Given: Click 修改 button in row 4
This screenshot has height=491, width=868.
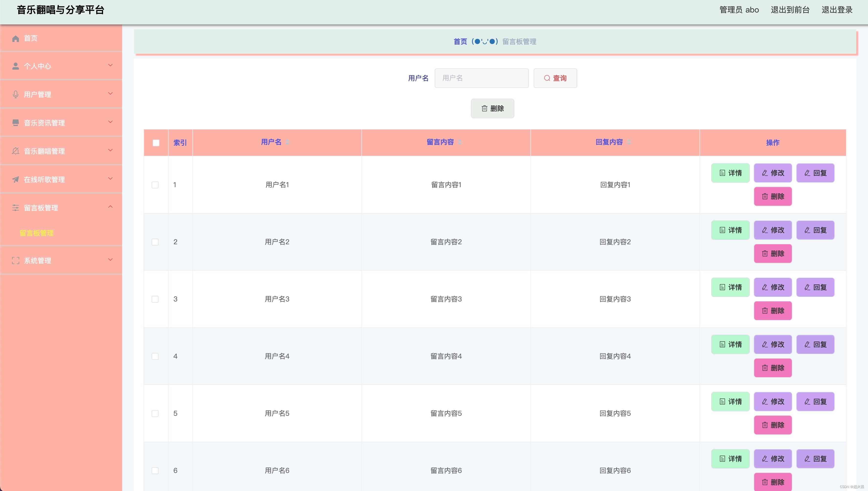Looking at the screenshot, I should click(x=773, y=344).
